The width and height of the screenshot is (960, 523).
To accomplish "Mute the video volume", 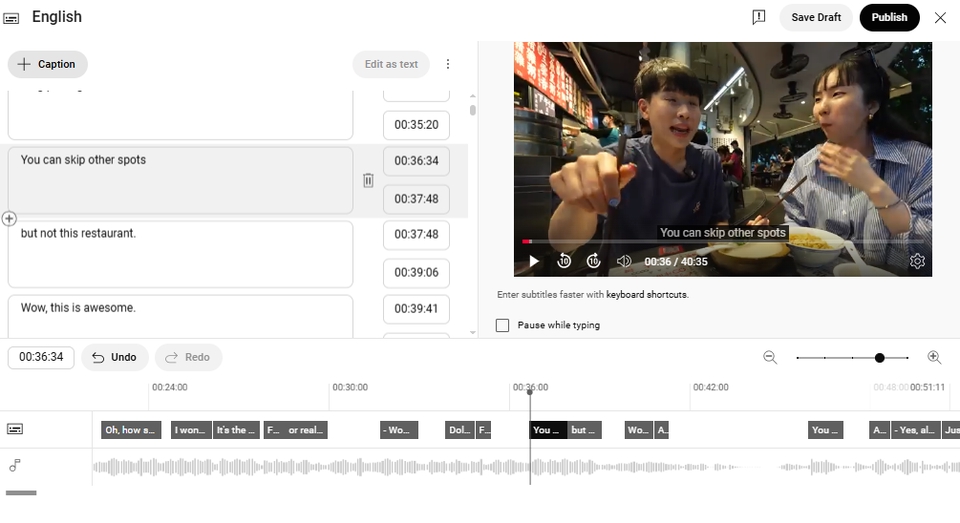I will [623, 262].
